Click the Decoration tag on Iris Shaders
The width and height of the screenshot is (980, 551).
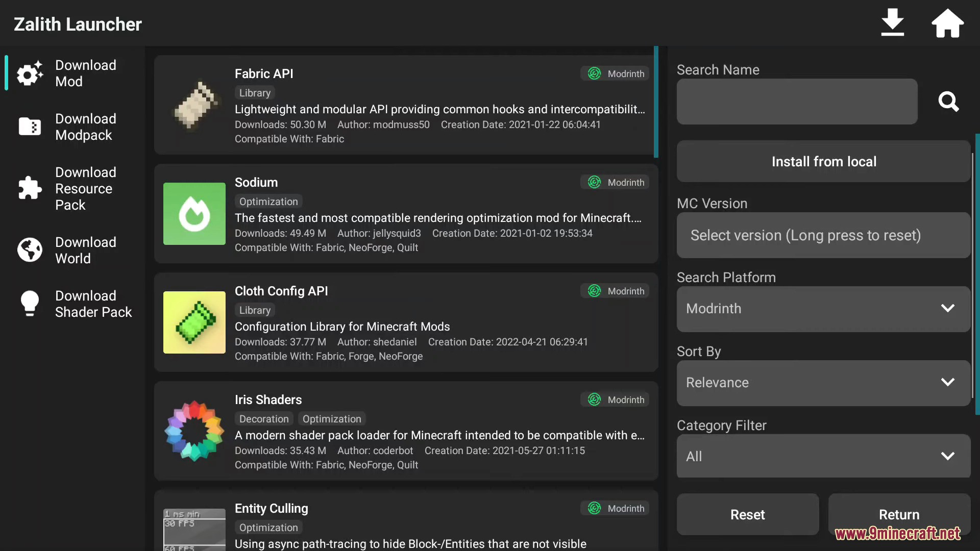pyautogui.click(x=264, y=419)
